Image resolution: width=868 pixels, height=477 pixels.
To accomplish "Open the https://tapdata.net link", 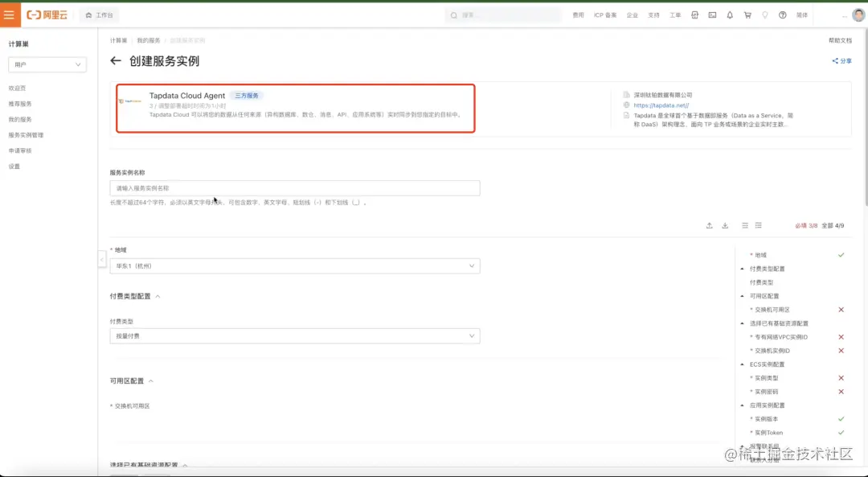I will tap(661, 105).
